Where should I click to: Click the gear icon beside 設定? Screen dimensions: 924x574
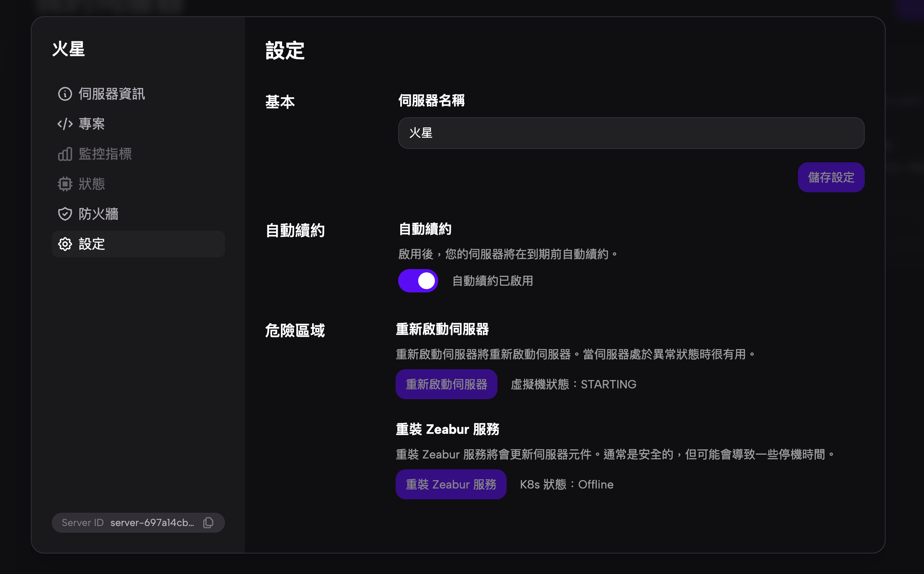click(65, 244)
